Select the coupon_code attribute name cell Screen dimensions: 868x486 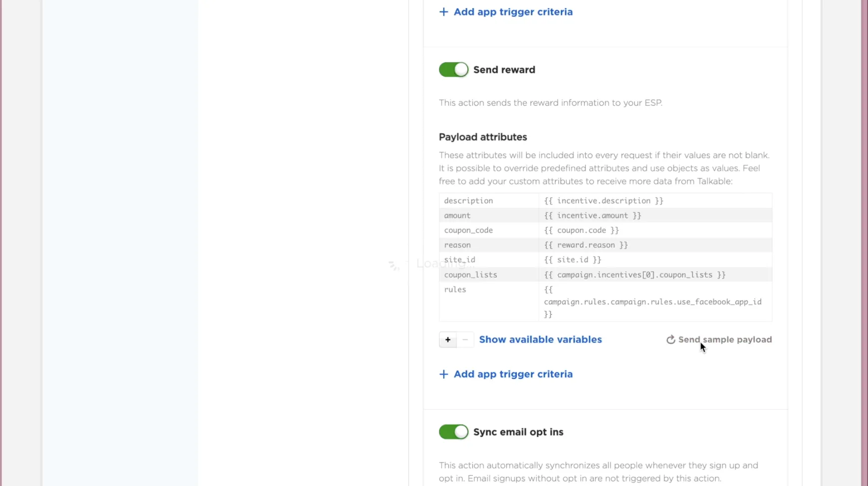489,230
